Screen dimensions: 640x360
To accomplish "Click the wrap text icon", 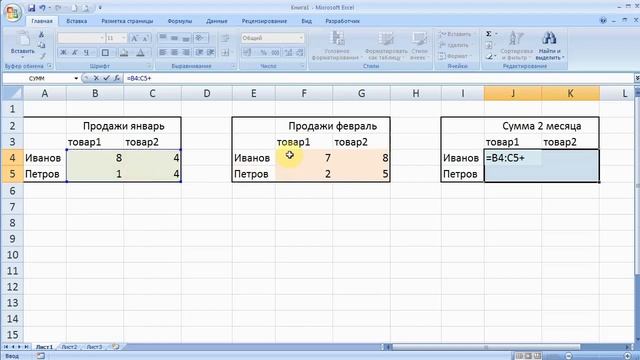I will tap(225, 38).
